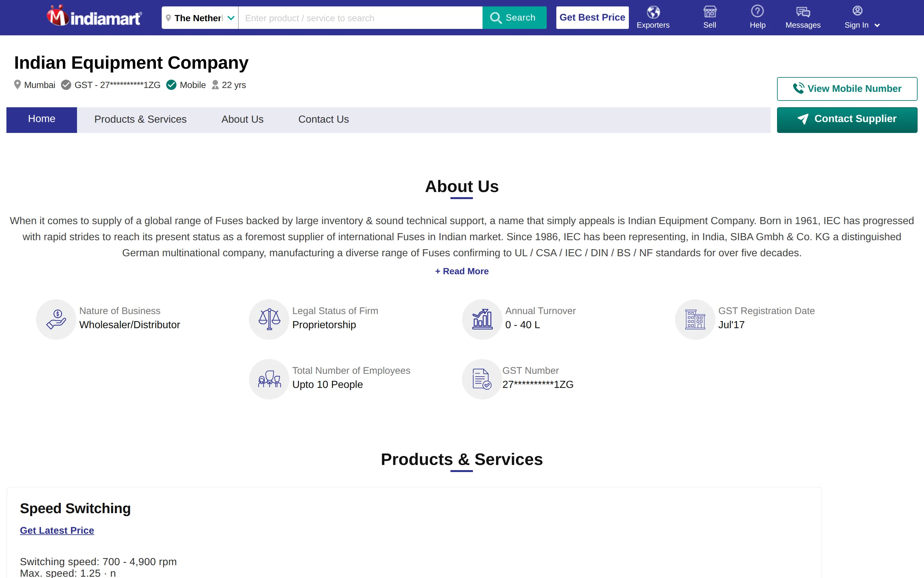Open Get Latest Price link
The image size is (924, 578).
click(57, 530)
